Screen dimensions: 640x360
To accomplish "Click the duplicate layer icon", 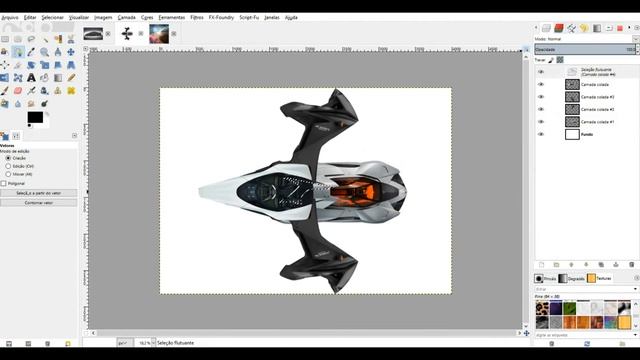I will tap(601, 264).
